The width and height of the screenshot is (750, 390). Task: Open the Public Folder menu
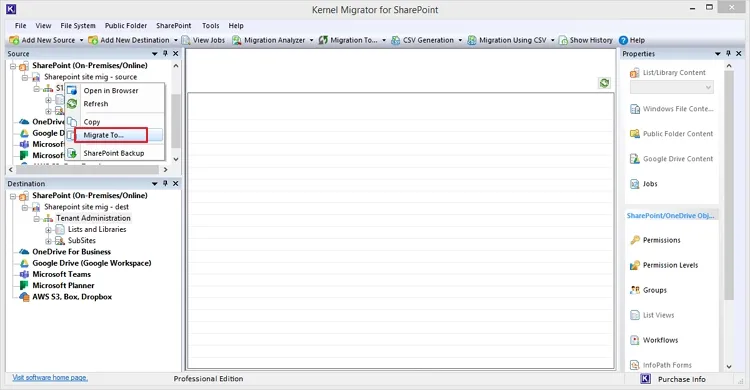[126, 25]
